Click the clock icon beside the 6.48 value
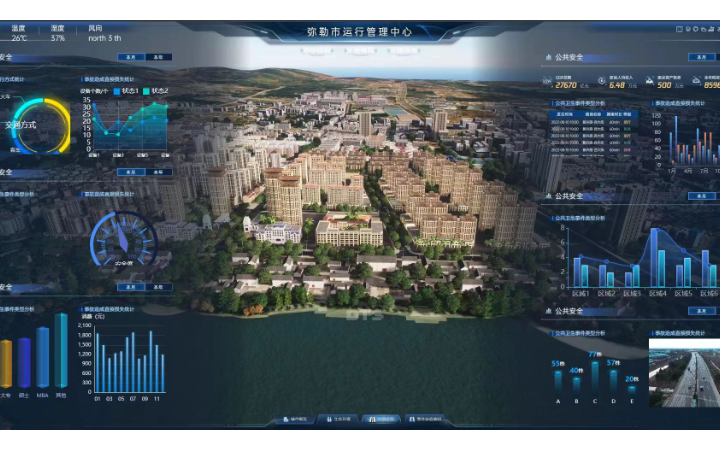 coord(602,81)
